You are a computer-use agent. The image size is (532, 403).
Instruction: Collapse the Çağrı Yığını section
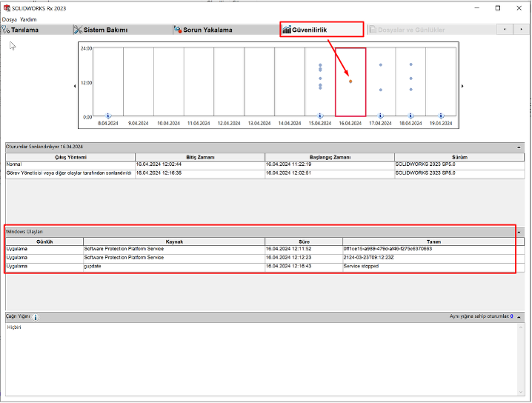coord(519,317)
